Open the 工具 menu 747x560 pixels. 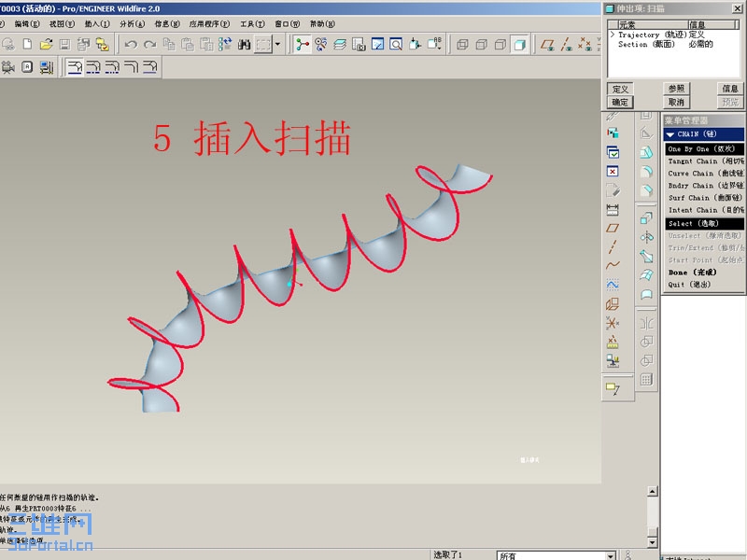coord(252,24)
